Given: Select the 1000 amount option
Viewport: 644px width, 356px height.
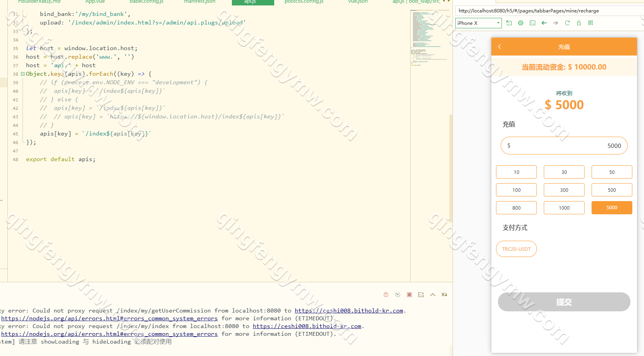Looking at the screenshot, I should [x=564, y=208].
